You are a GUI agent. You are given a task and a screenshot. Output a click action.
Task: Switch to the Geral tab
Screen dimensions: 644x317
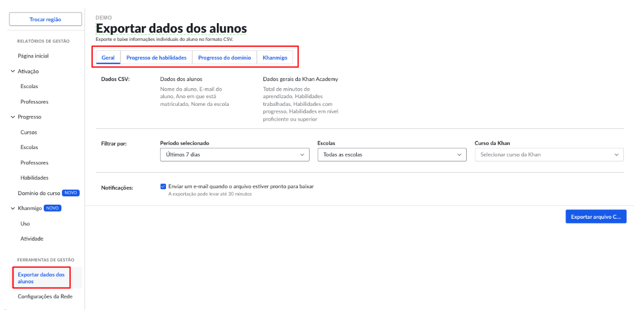[108, 57]
